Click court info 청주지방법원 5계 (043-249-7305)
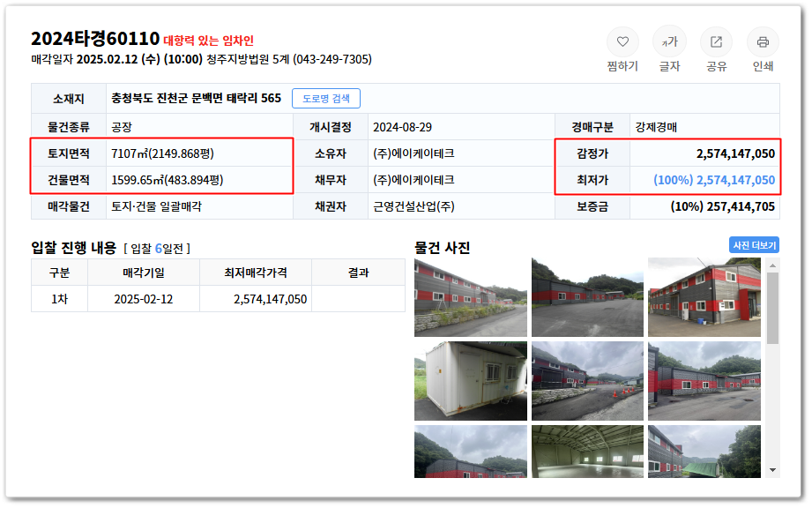The image size is (812, 508). pos(289,59)
